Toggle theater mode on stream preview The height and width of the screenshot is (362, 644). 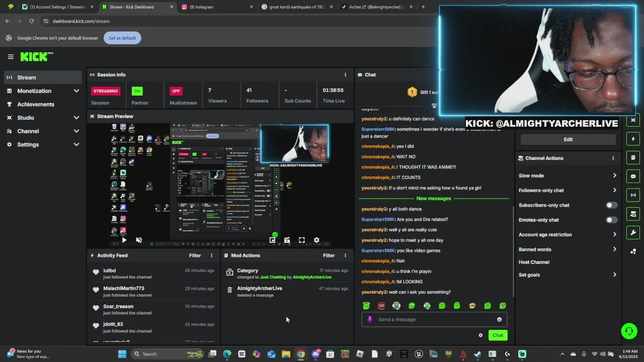(287, 240)
